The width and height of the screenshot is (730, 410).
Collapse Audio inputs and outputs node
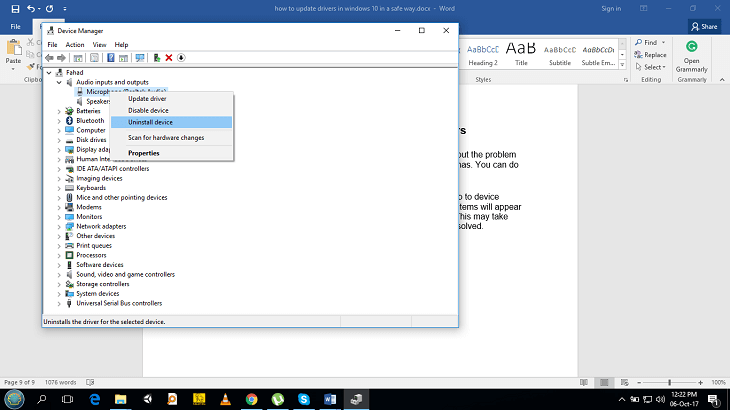59,82
